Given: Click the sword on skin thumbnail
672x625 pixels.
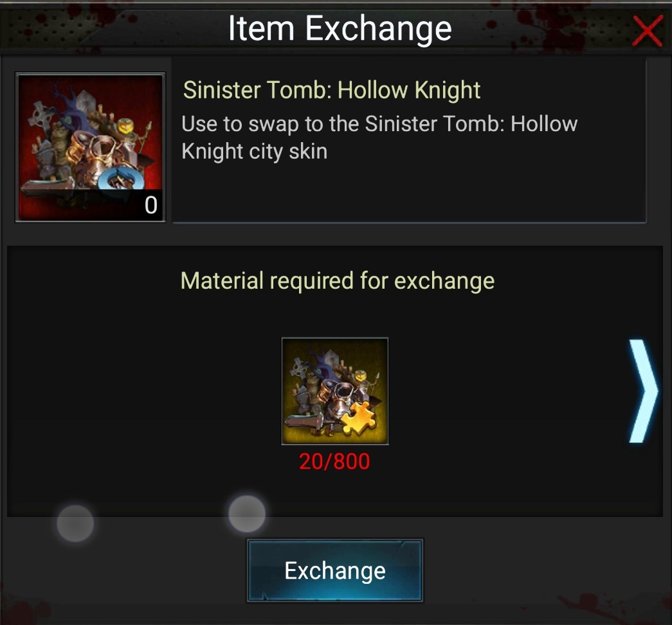Looking at the screenshot, I should click(x=47, y=187).
